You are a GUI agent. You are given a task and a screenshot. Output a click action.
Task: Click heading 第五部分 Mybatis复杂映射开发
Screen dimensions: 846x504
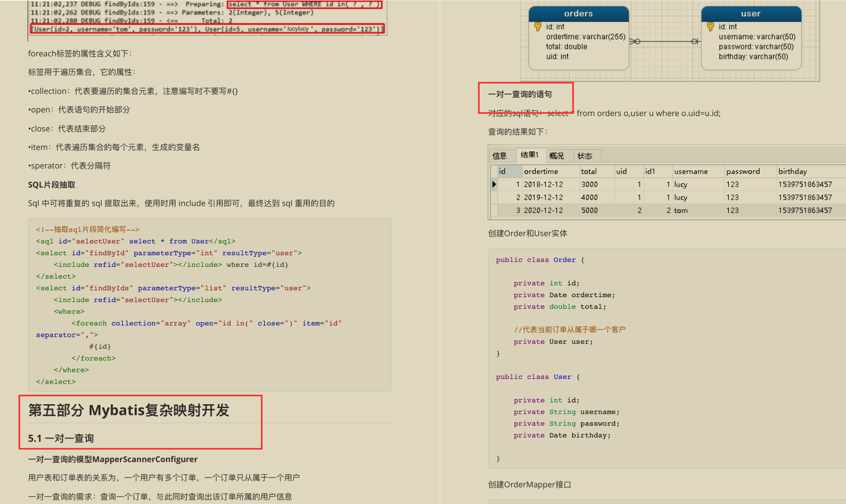[x=129, y=410]
